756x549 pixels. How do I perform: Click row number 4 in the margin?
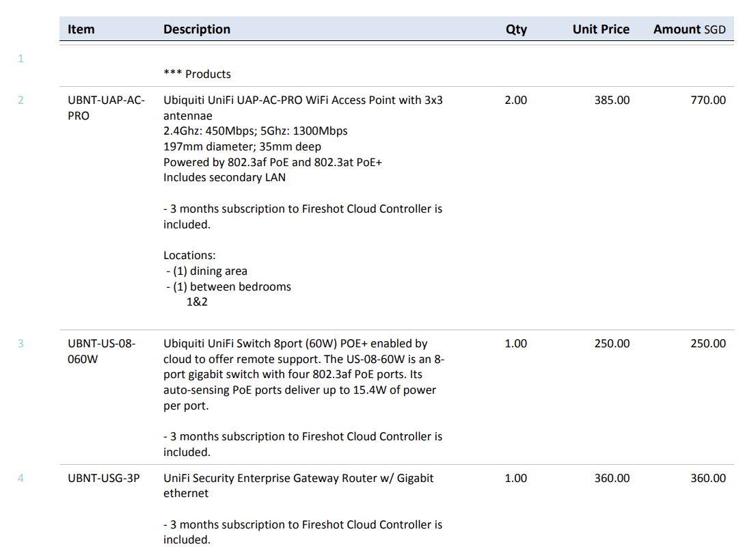(x=21, y=479)
